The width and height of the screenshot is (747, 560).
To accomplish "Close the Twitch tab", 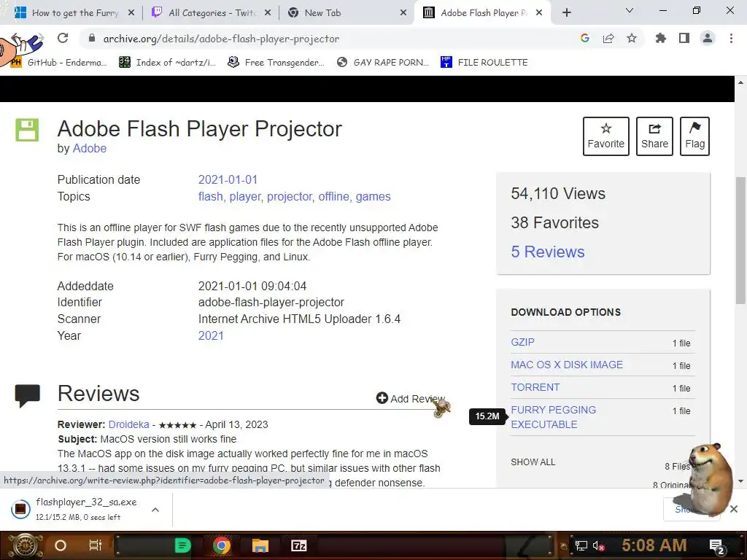I will point(268,13).
